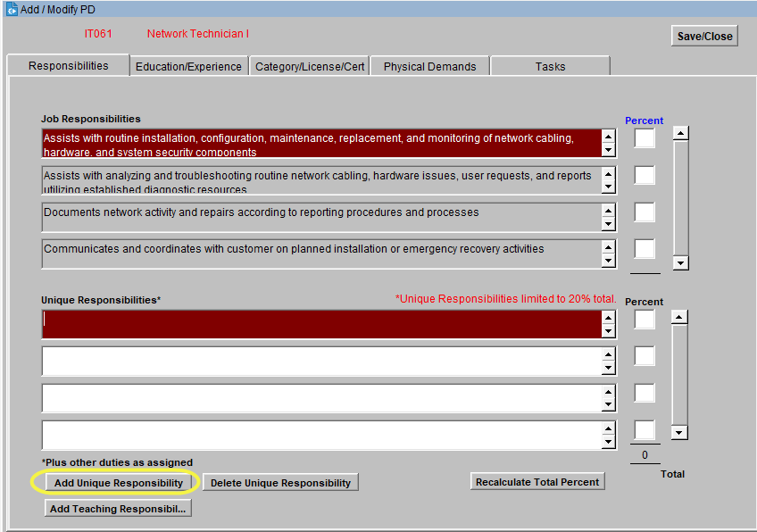The height and width of the screenshot is (532, 757).
Task: Click the Job Responsibilities vertical scrollbar track
Action: 681,198
